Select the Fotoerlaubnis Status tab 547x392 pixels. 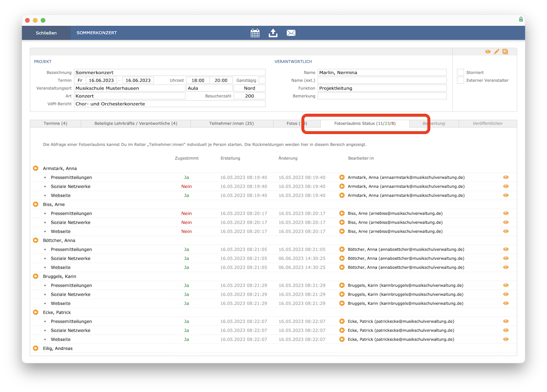(365, 124)
